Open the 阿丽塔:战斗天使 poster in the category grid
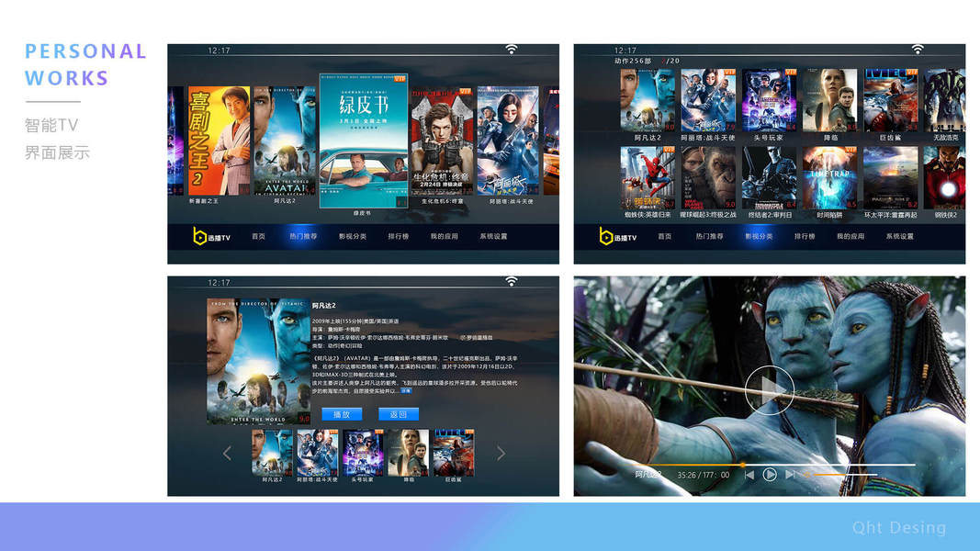Viewport: 980px width, 551px height. tap(708, 100)
